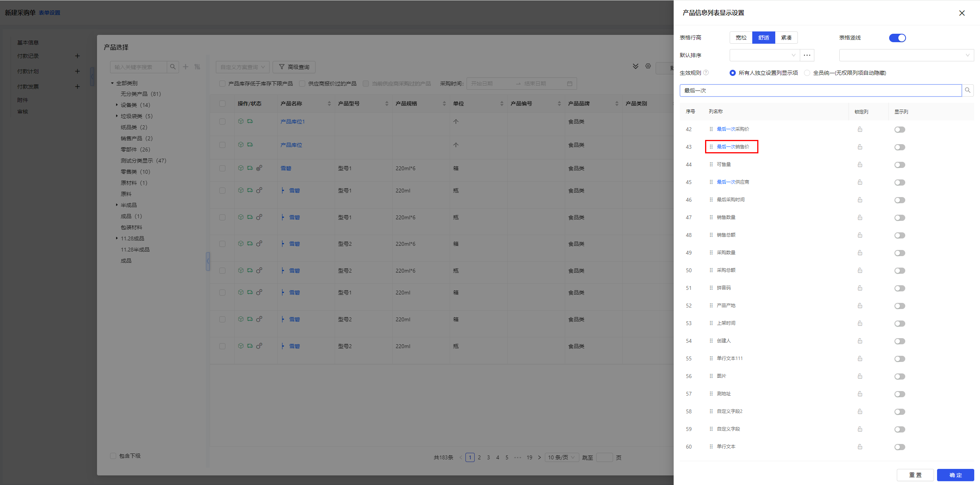Click the calendar icon in 采购时间 range

point(570,84)
